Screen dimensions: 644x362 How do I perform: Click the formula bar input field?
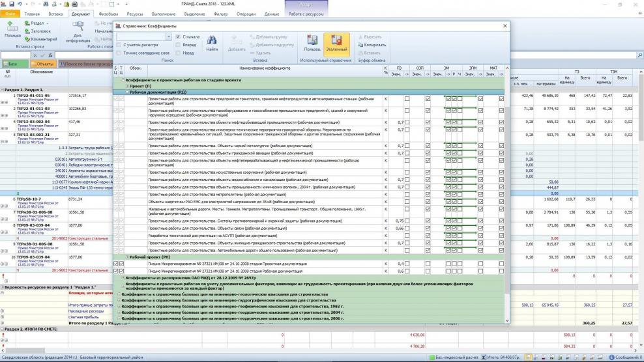[x=85, y=55]
